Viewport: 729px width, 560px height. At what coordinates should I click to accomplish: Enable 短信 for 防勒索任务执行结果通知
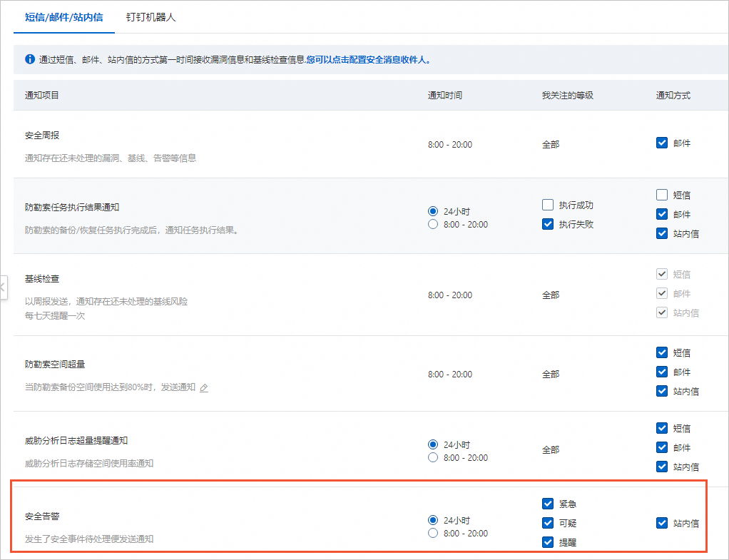click(x=662, y=195)
